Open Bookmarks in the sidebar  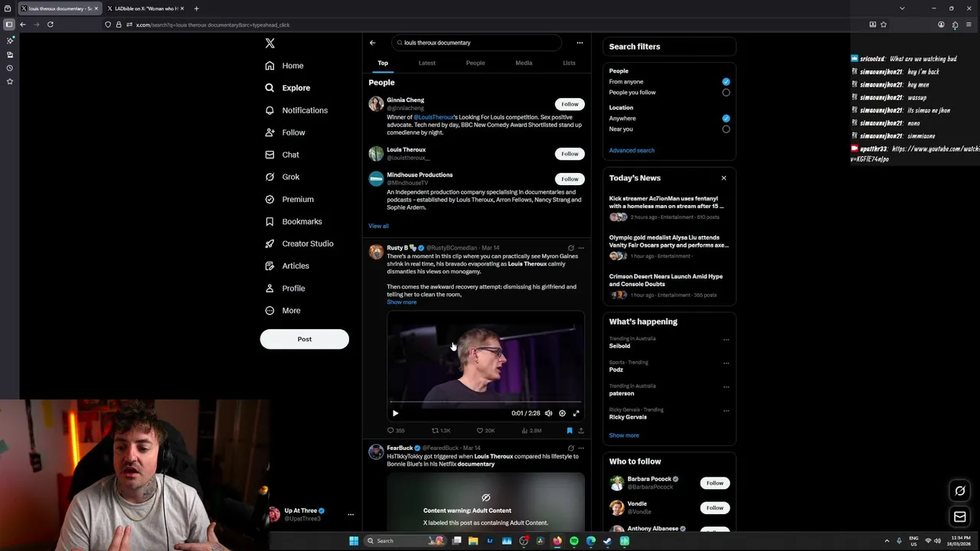point(293,221)
